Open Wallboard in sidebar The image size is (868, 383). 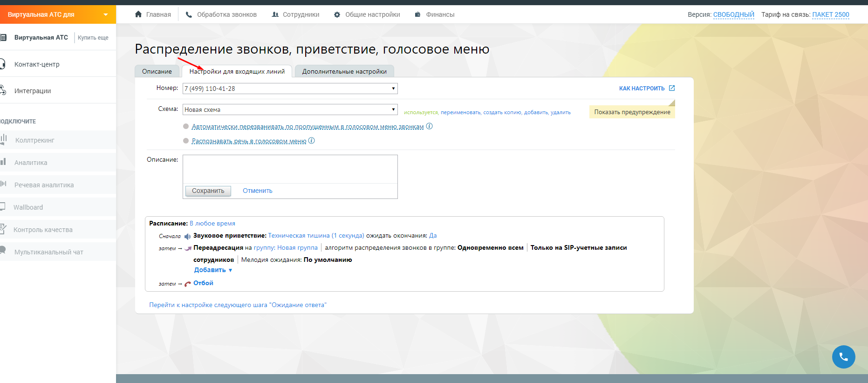pos(28,207)
